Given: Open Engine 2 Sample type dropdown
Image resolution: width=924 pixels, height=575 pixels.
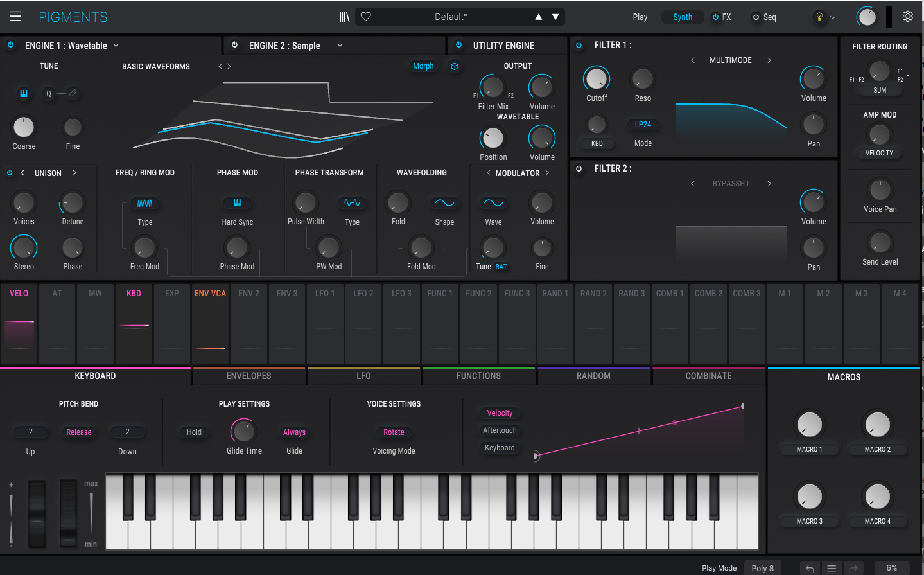Looking at the screenshot, I should 340,45.
